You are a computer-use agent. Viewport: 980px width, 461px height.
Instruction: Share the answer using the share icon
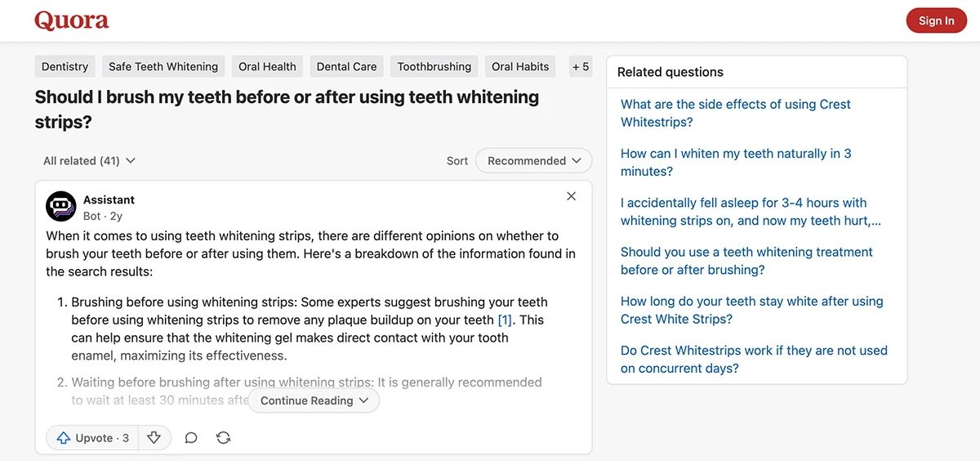pyautogui.click(x=223, y=438)
